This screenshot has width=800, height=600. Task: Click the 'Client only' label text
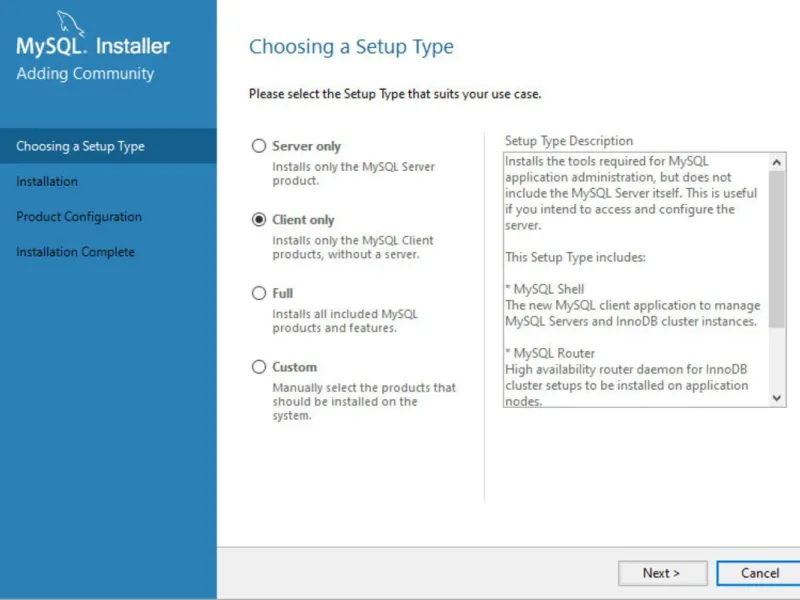(303, 219)
